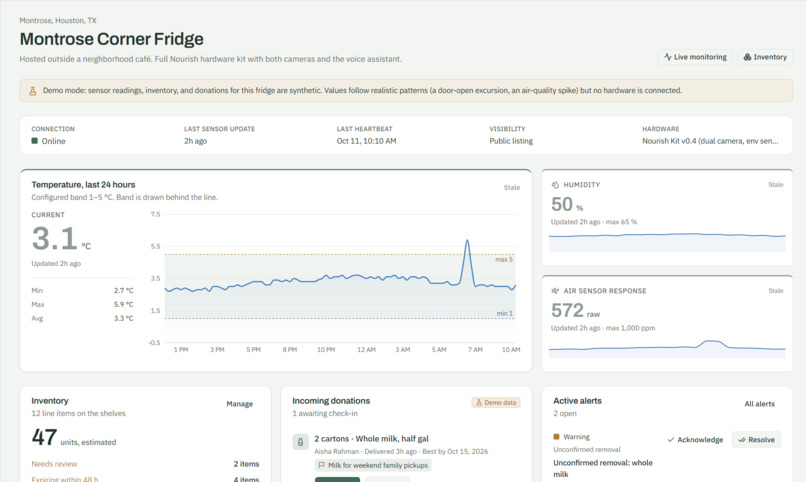Viewport: 806px width, 482px height.
Task: Click the Inventory boxes icon in header
Action: tap(747, 57)
